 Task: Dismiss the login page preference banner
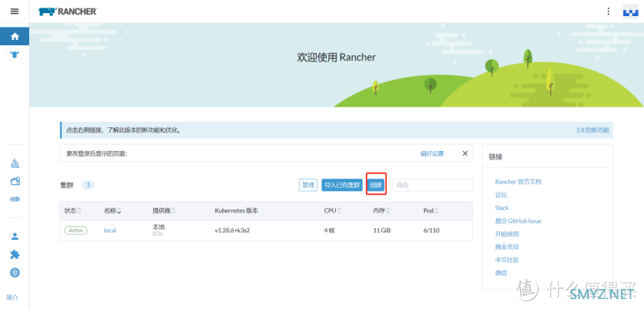coord(465,153)
